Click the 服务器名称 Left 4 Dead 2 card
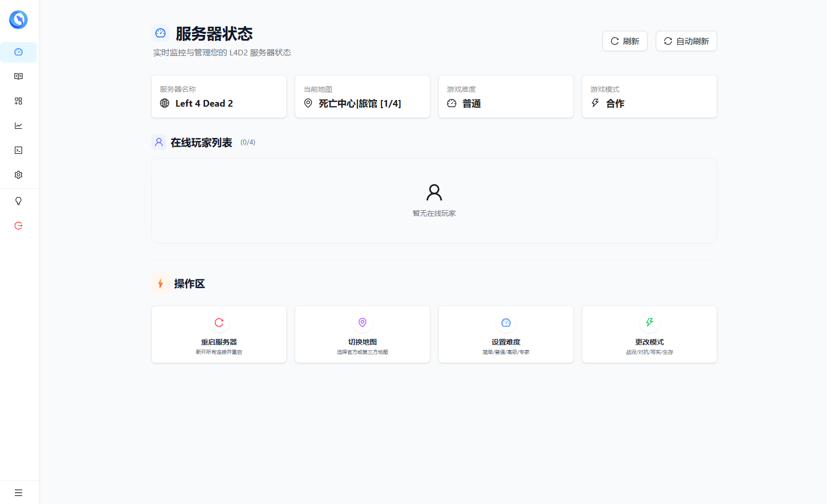This screenshot has width=827, height=504. [219, 96]
